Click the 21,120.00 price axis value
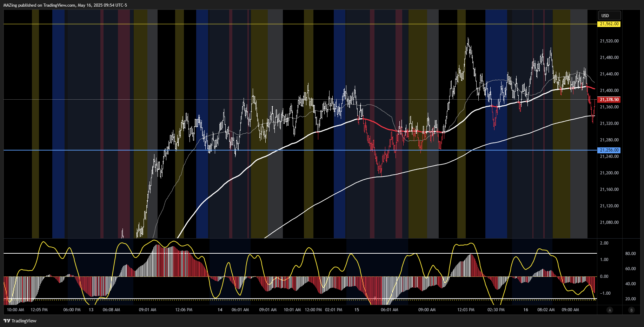644x327 pixels. pos(609,206)
